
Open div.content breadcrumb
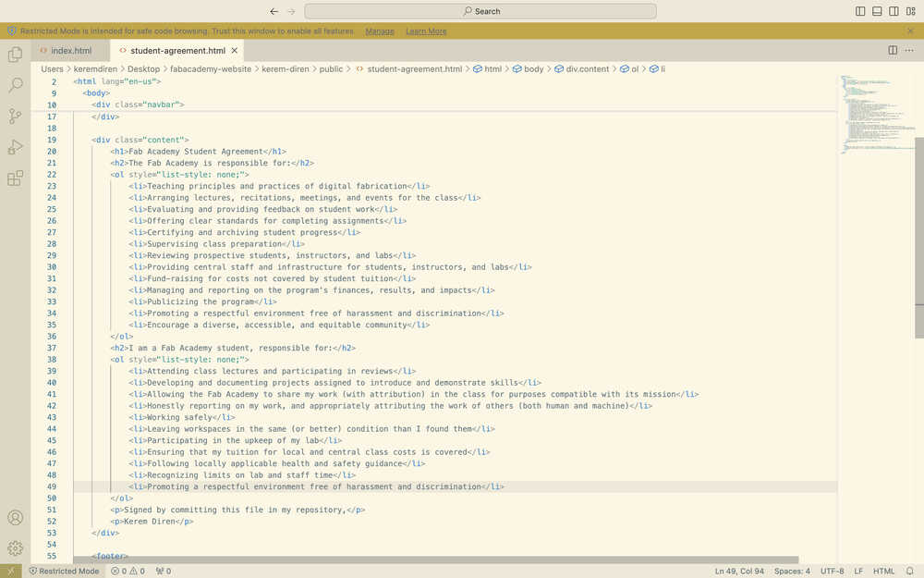click(x=581, y=69)
